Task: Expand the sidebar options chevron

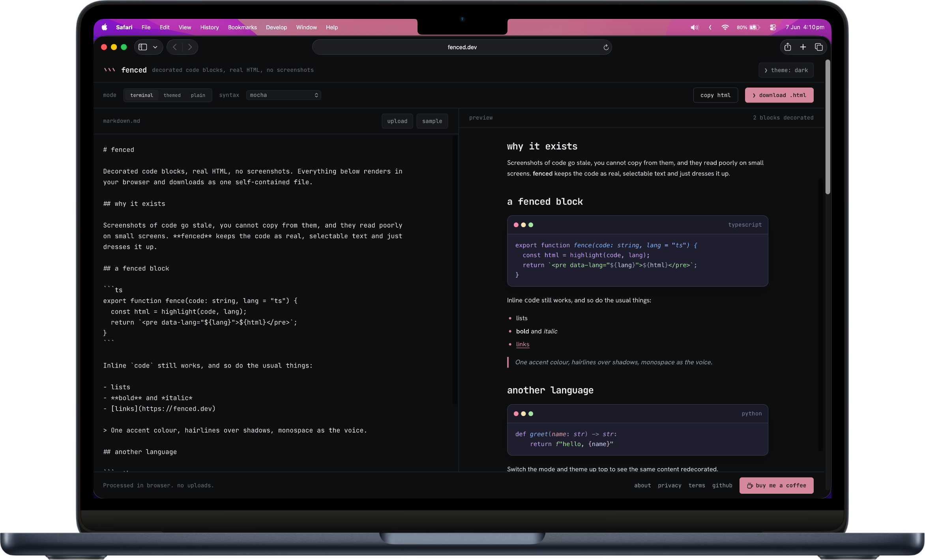Action: pyautogui.click(x=155, y=47)
